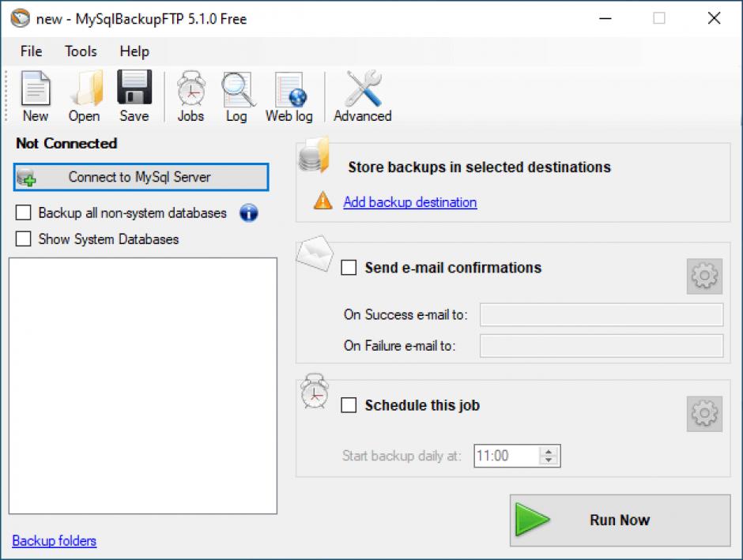
Task: Open e-mail confirmation settings gear
Action: [704, 276]
